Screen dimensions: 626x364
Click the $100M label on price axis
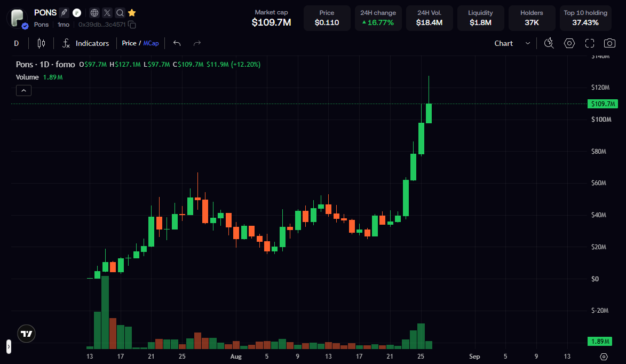coord(601,120)
